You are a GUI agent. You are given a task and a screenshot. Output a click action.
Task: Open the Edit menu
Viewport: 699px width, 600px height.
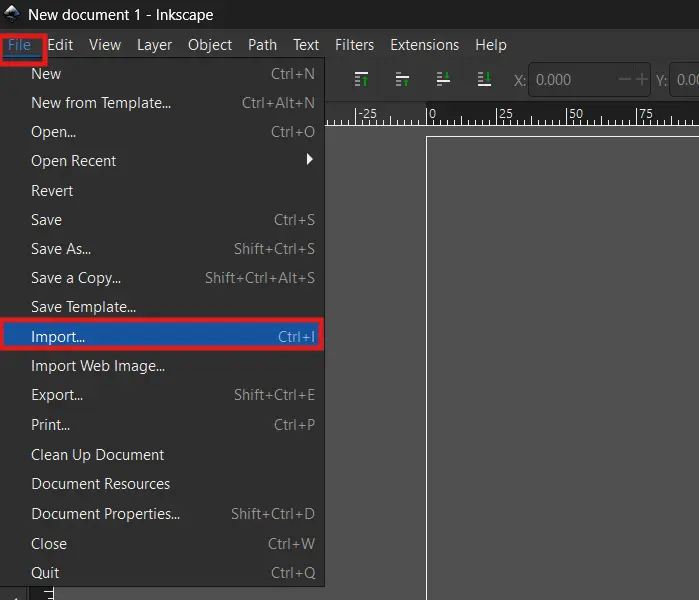click(x=60, y=45)
